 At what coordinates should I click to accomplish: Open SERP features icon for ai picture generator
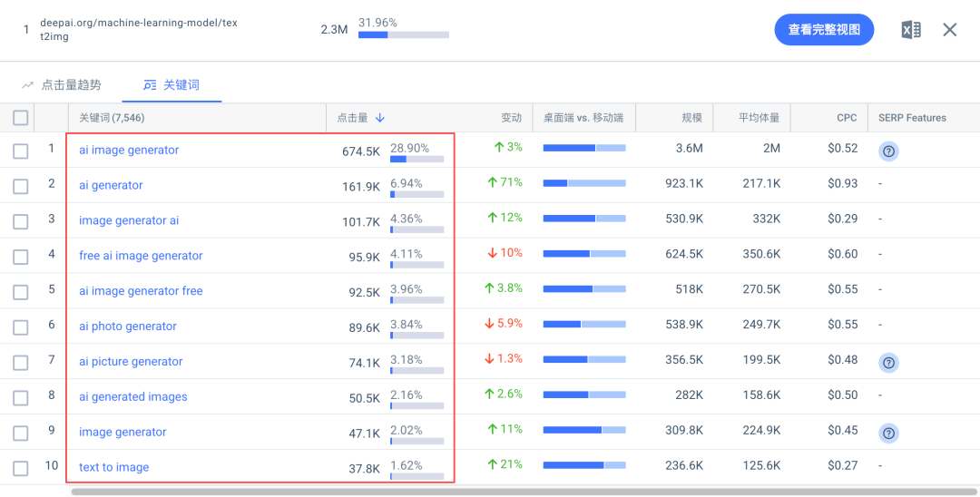click(x=888, y=362)
